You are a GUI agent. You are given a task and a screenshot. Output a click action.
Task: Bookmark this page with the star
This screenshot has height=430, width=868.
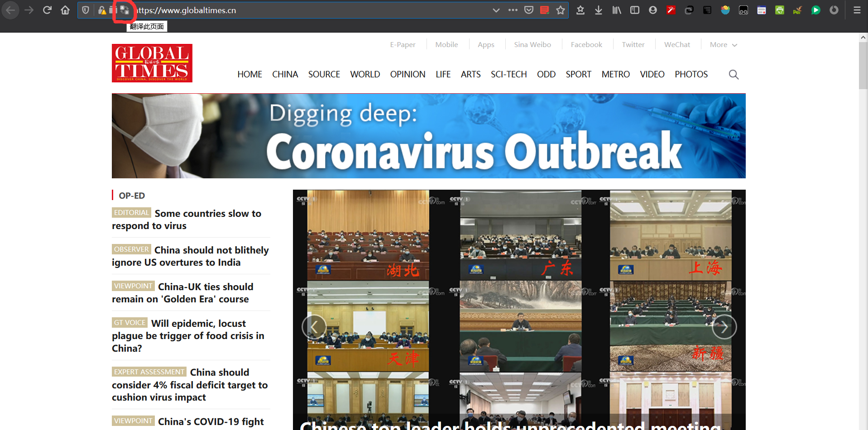click(x=561, y=10)
